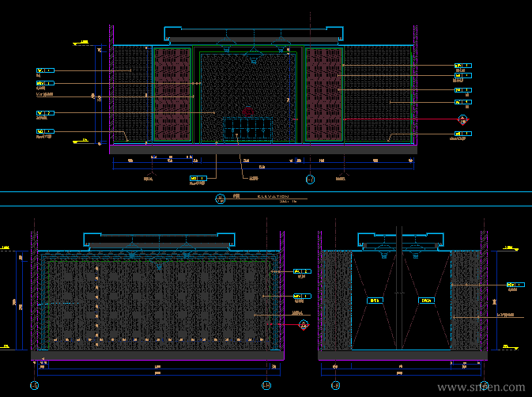Viewport: 532px width, 397px height.
Task: Select the cabinet drawn in the top elevation
Action: click(247, 128)
